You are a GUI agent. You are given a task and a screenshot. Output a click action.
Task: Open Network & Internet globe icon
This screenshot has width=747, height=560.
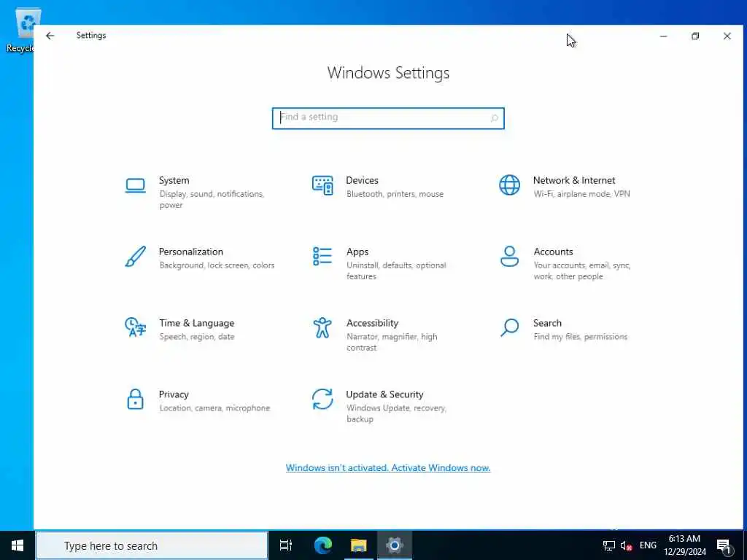point(509,184)
